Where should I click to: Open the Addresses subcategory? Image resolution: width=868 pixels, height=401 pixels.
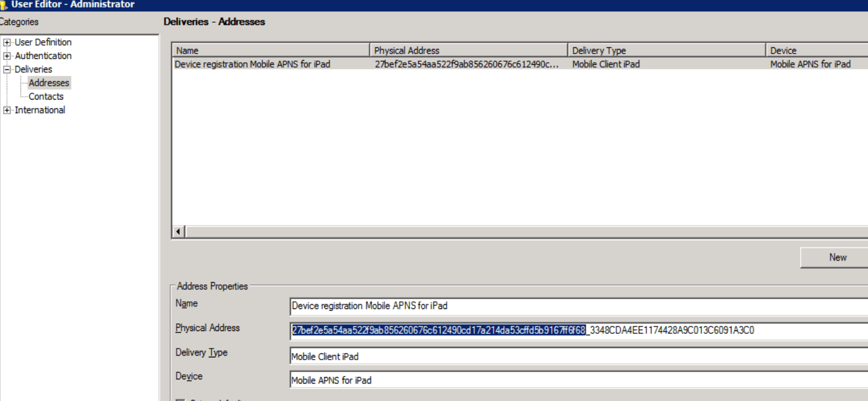(49, 83)
